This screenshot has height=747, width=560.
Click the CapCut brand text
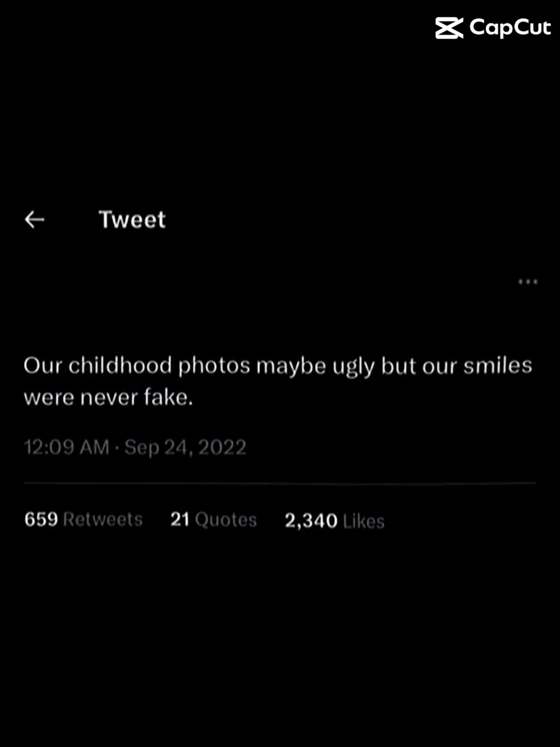pyautogui.click(x=510, y=27)
